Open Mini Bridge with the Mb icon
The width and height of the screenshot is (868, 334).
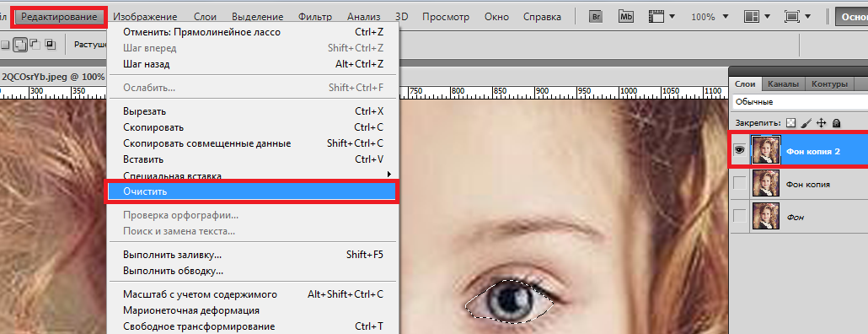click(x=626, y=17)
